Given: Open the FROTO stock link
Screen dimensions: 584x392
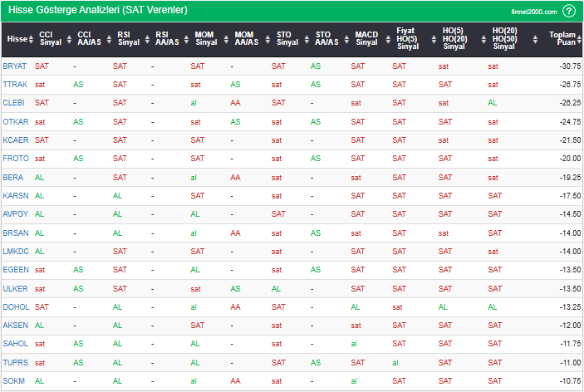Looking at the screenshot, I should coord(16,159).
